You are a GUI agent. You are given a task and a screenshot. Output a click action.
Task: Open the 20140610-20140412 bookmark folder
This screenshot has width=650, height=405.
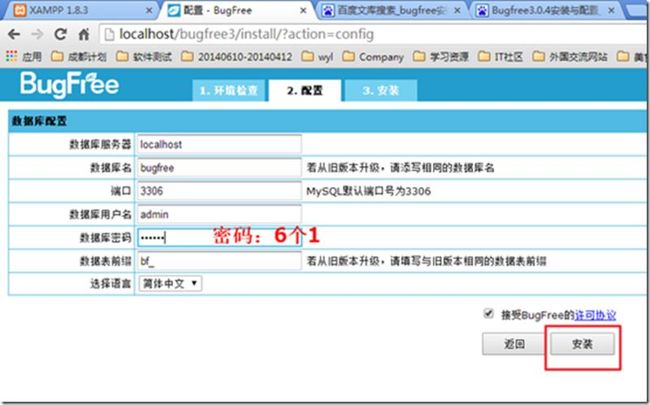click(x=237, y=57)
